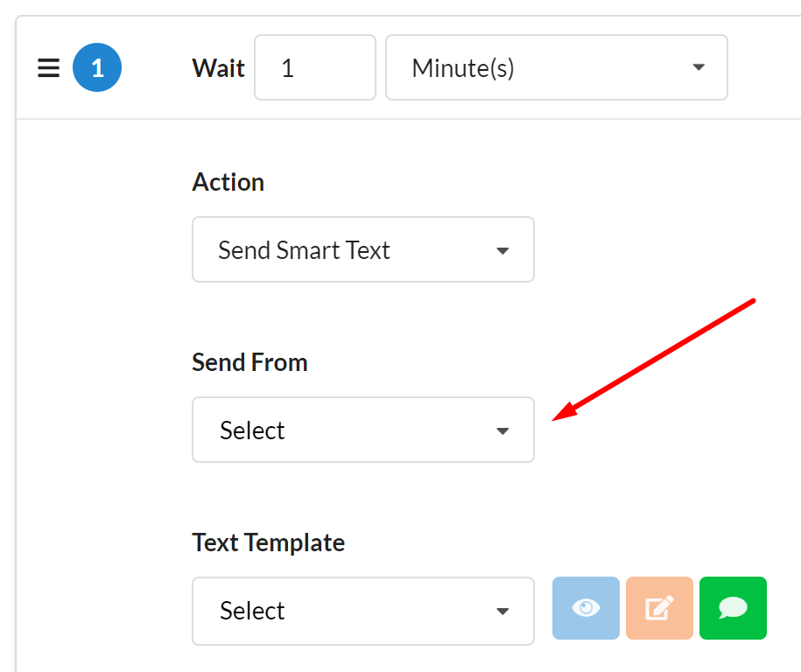Click the Send Smart Text selected value
The height and width of the screenshot is (672, 801).
(304, 250)
